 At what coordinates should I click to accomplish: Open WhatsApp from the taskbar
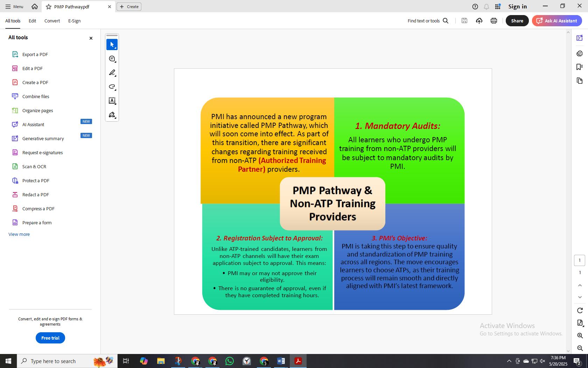(x=230, y=361)
